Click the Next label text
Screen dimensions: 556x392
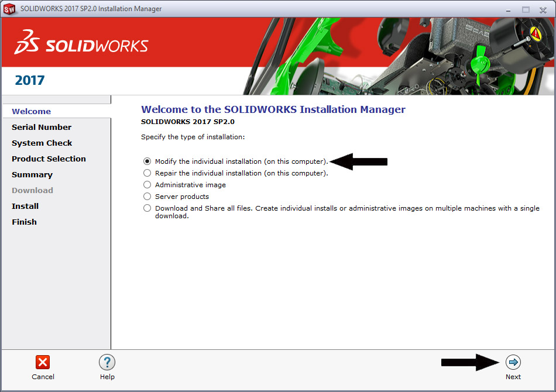(513, 377)
